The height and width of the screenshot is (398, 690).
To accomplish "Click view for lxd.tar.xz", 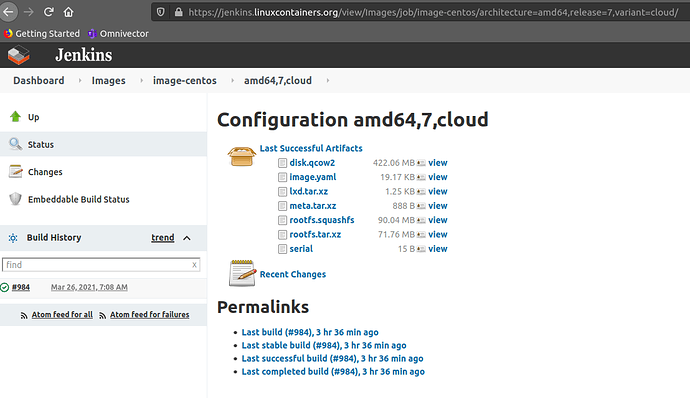I will [438, 191].
